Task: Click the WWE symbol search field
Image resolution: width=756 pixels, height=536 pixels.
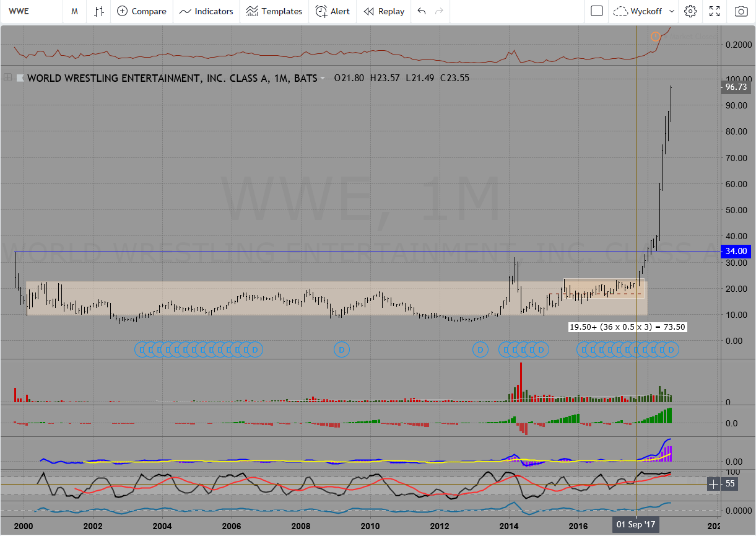Action: click(x=31, y=11)
